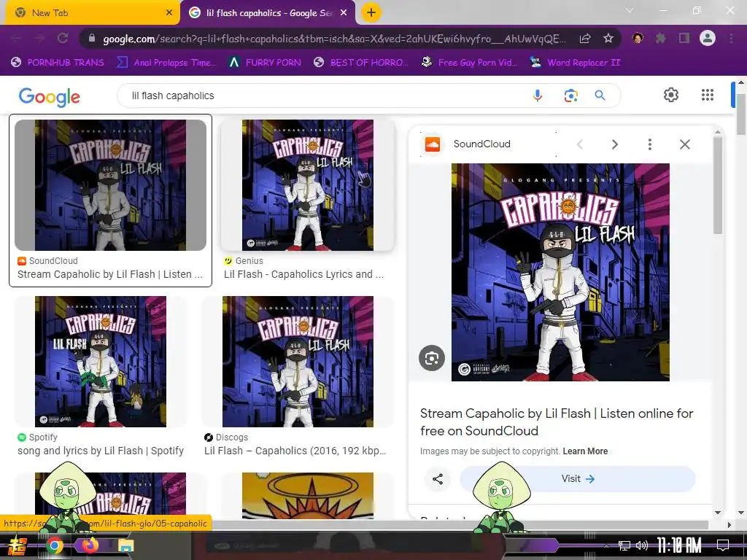Open Stream Capaholic by Lil Flash title link
Viewport: 747px width, 560px height.
557,422
